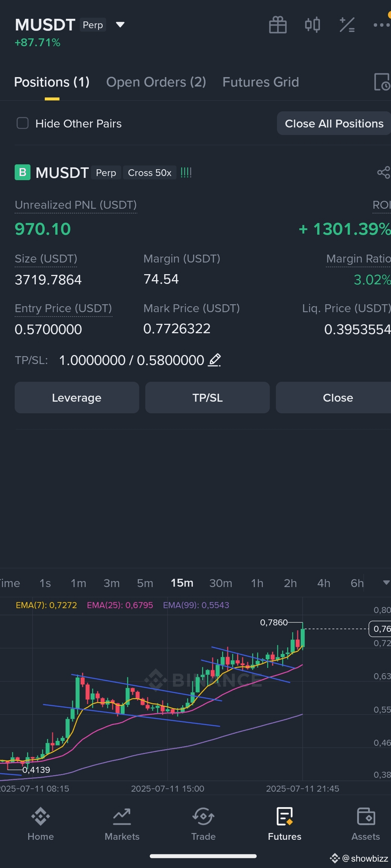Image resolution: width=391 pixels, height=868 pixels.
Task: Select the 30m timeframe
Action: [221, 583]
